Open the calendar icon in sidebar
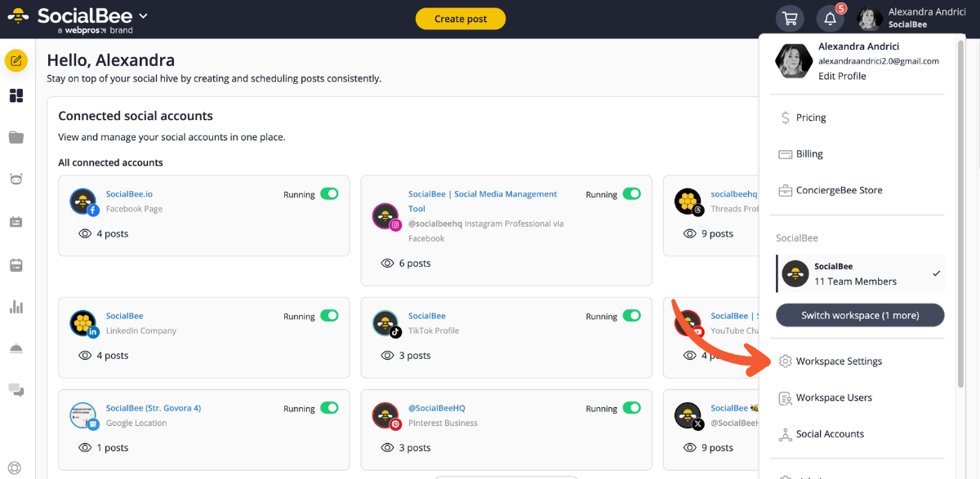Image resolution: width=980 pixels, height=479 pixels. click(16, 265)
